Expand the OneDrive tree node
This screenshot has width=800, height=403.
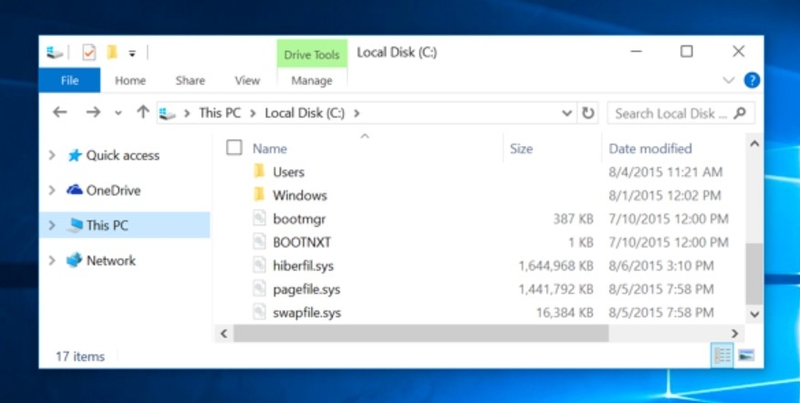click(x=52, y=190)
